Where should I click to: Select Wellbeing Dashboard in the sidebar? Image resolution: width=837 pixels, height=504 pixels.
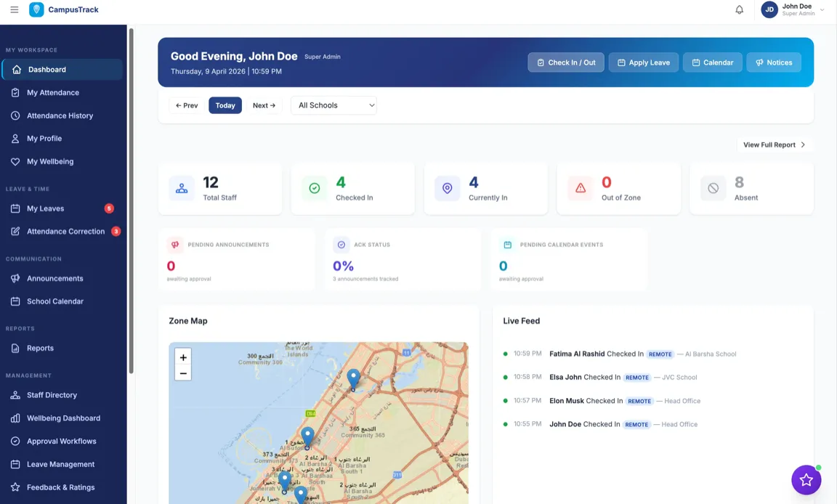[x=63, y=418]
